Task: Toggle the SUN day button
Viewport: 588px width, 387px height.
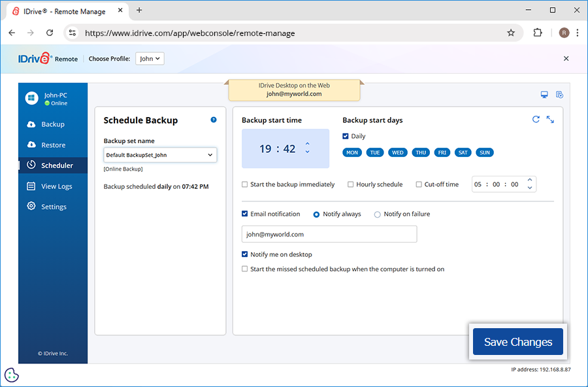Action: (485, 152)
